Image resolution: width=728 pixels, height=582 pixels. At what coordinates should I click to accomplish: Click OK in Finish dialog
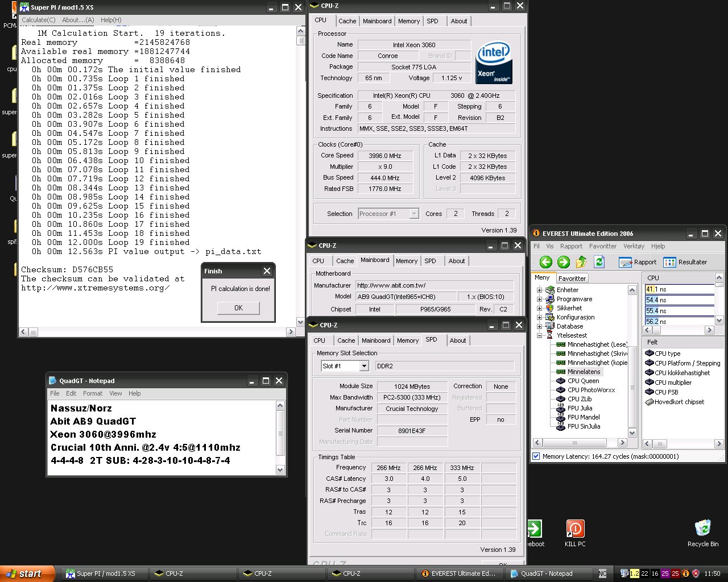[238, 308]
